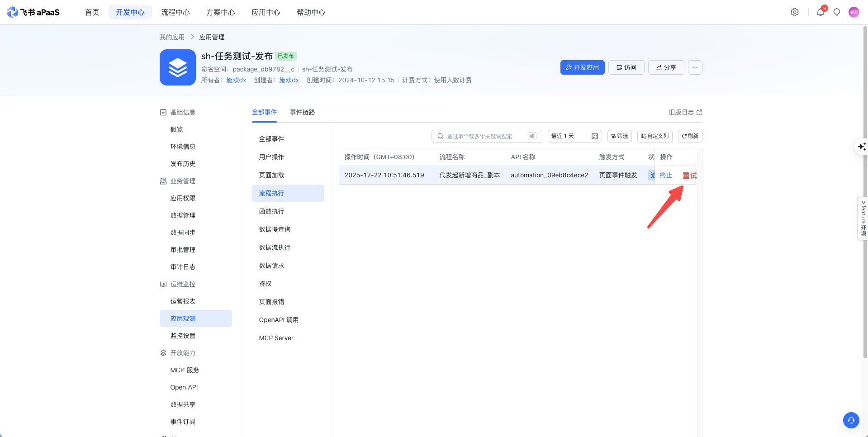
Task: Click the 开发应用 button
Action: [x=582, y=67]
